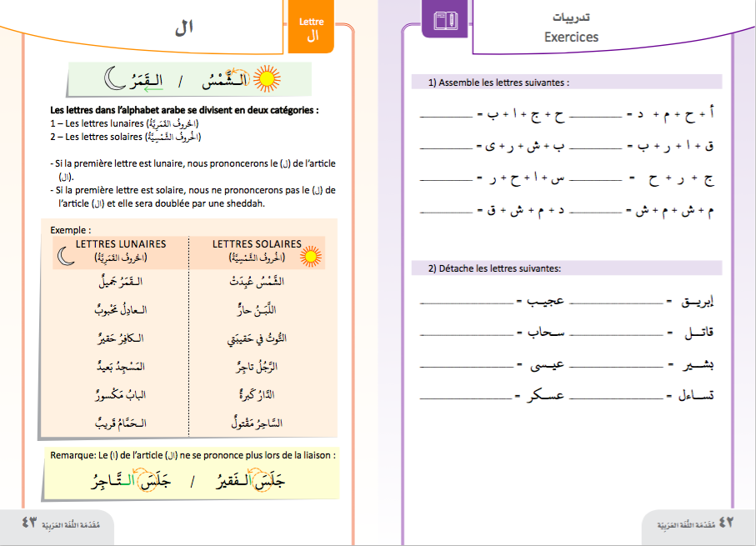Click the letters 'م + ش + م + ش'

pos(674,210)
